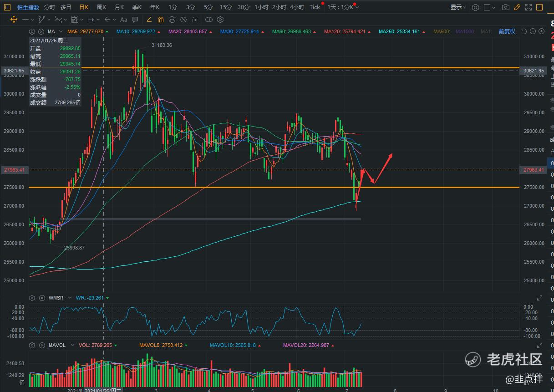This screenshot has width=554, height=392.
Task: Click the overlay compare circles icon
Action: [209, 20]
